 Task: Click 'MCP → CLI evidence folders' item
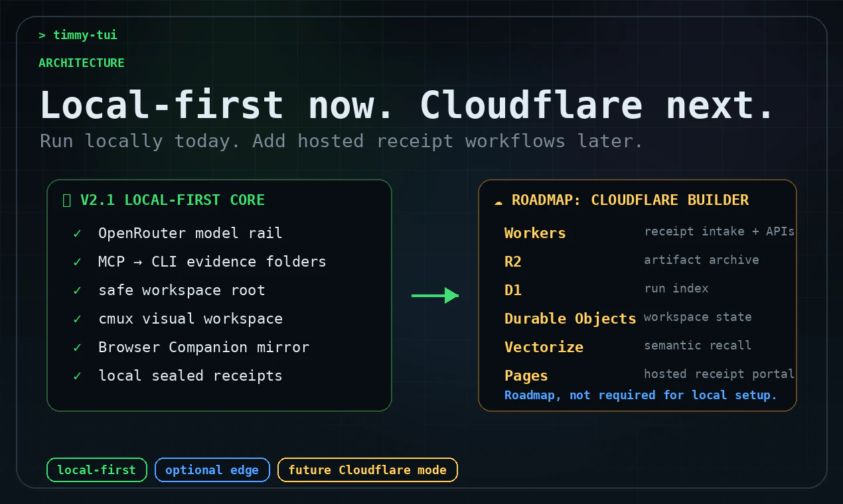[212, 262]
